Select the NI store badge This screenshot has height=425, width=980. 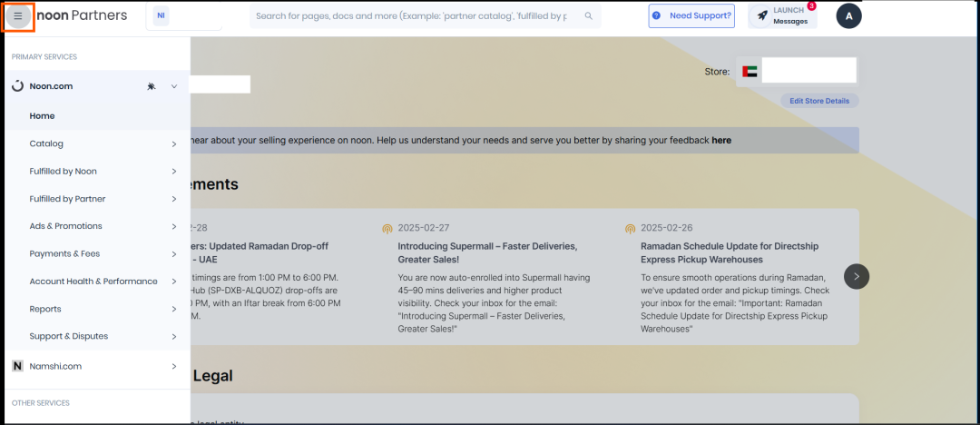[162, 15]
